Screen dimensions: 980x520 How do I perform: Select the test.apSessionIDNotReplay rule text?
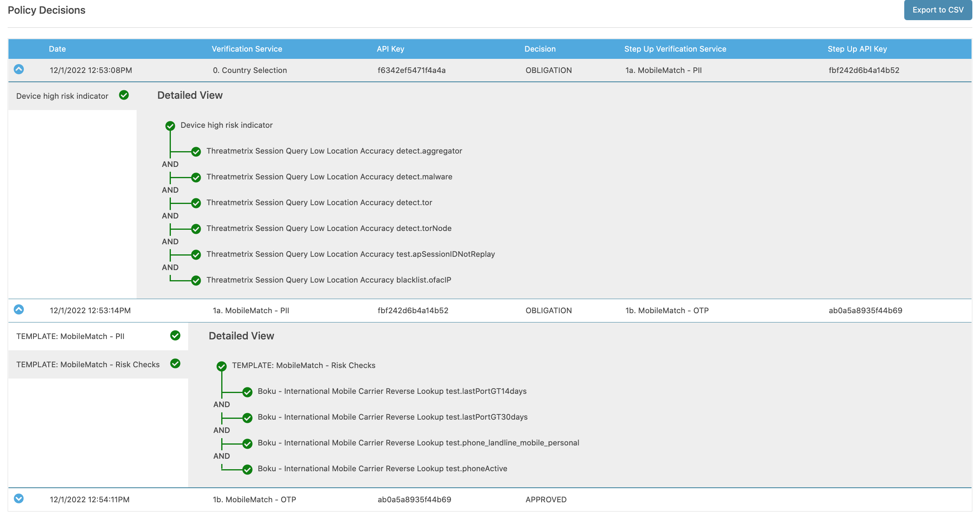coord(351,254)
